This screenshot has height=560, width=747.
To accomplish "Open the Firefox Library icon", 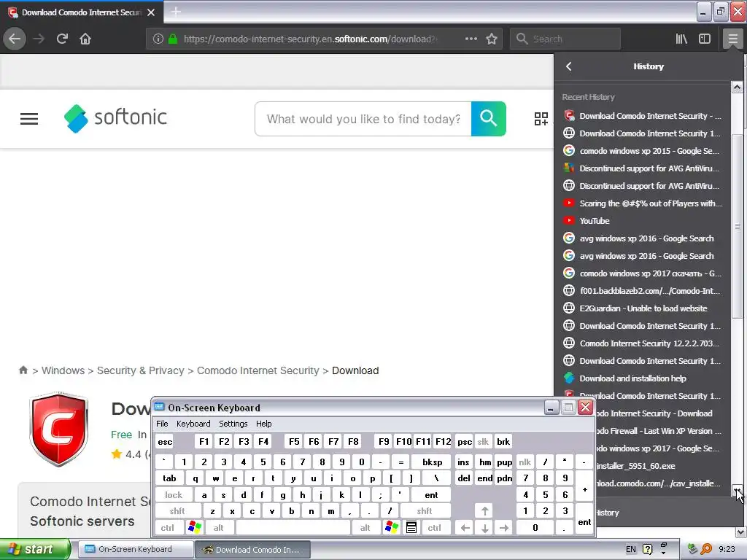I will point(681,39).
